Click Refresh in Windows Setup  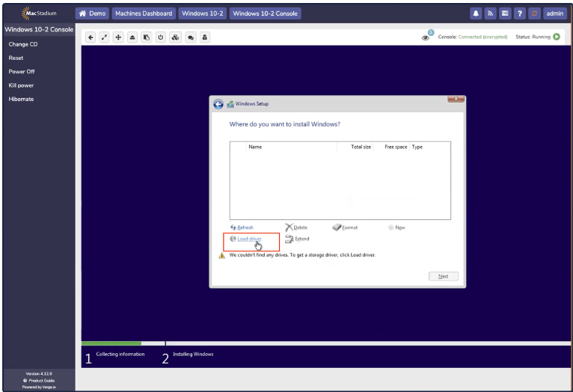pyautogui.click(x=245, y=227)
